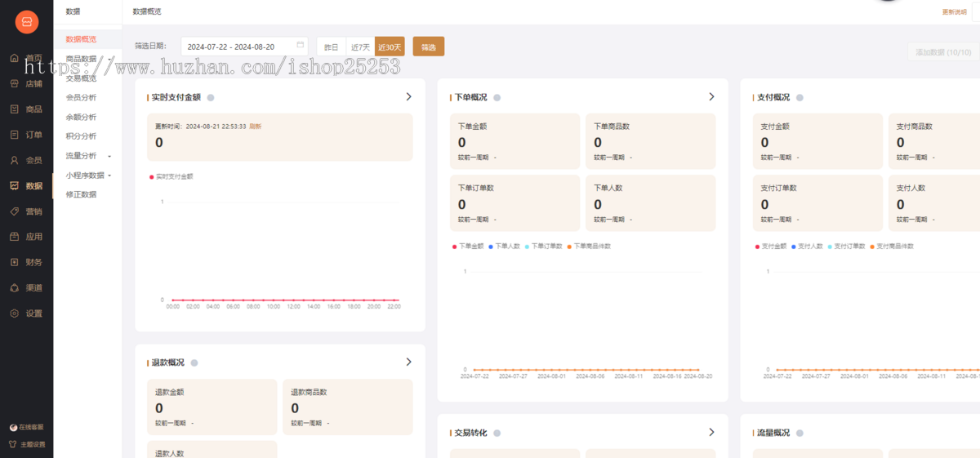
Task: Click the 下单订单数 metric tile
Action: point(514,203)
